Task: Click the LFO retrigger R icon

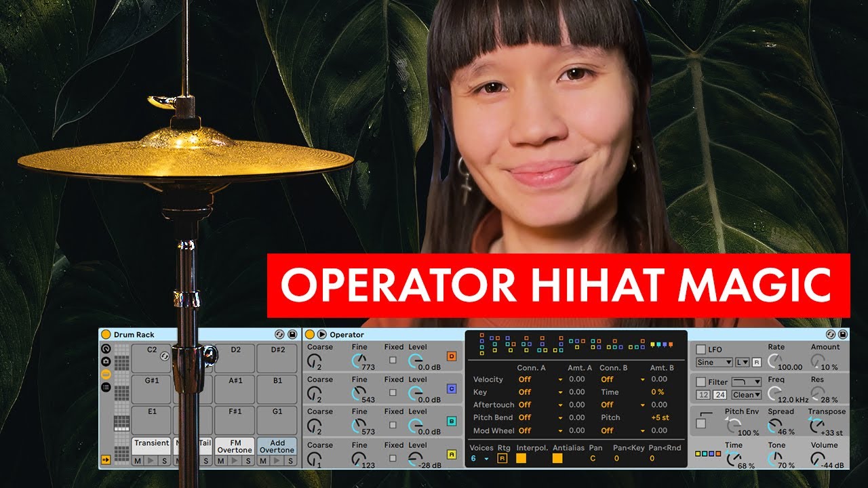Action: 757,362
